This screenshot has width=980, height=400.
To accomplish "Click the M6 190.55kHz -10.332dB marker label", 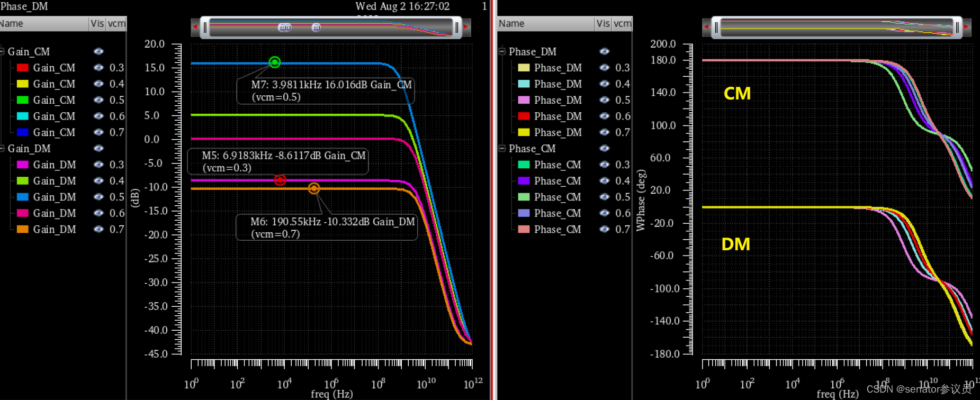I will 327,228.
